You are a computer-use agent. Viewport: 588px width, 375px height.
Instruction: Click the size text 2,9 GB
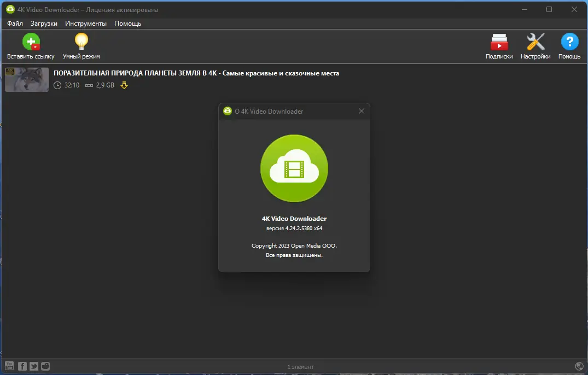click(105, 85)
